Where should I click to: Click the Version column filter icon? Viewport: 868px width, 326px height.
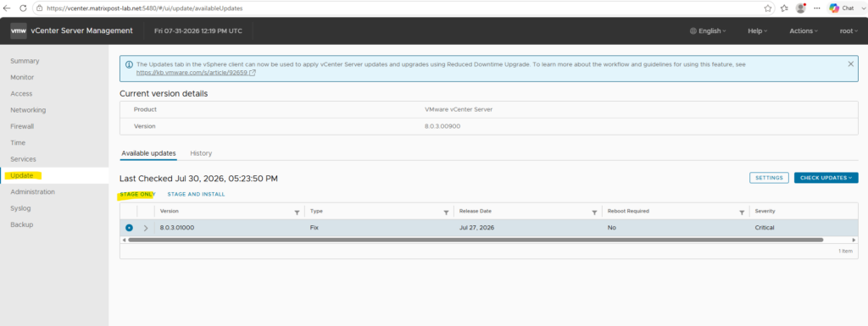click(x=297, y=212)
